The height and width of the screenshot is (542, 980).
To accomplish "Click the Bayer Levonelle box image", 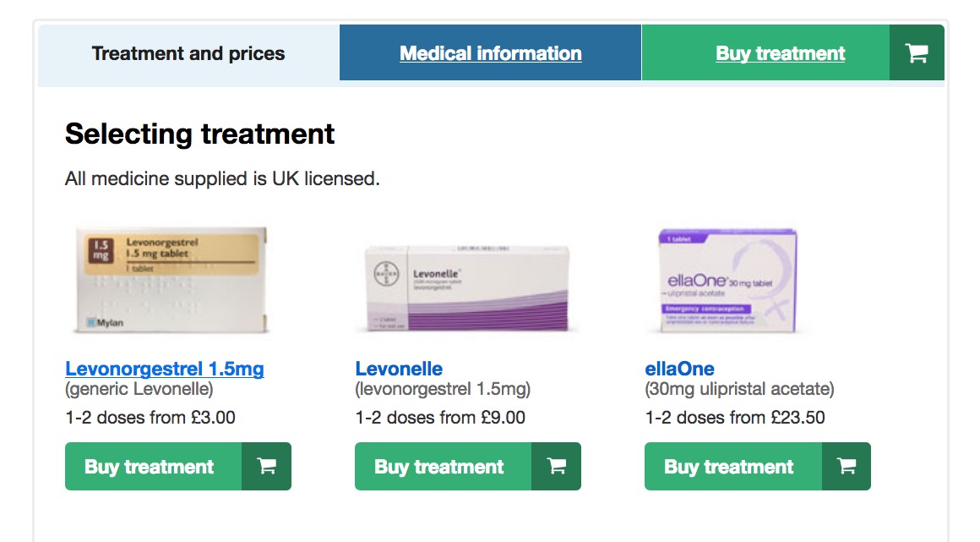I will point(467,288).
